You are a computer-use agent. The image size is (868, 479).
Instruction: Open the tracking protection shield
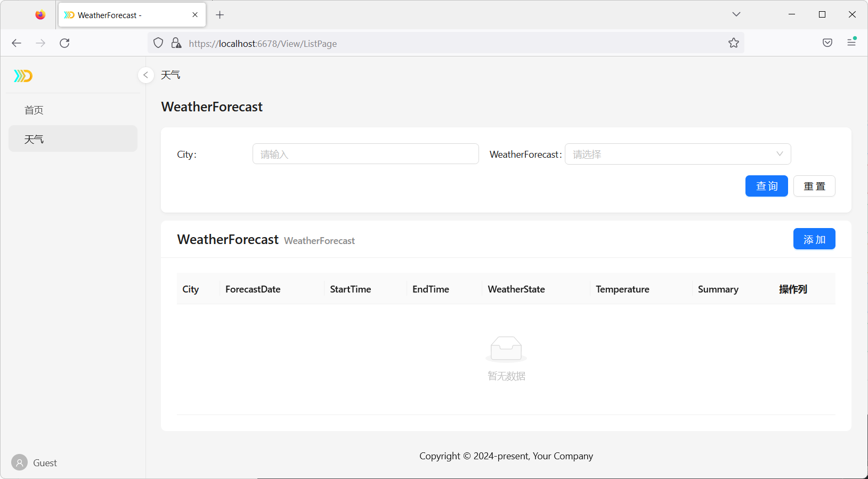(x=158, y=43)
